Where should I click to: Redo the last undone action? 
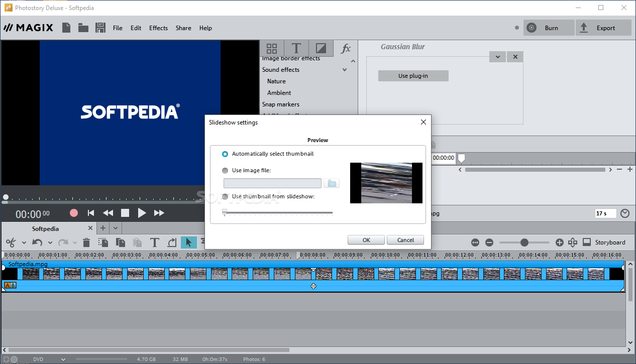pos(63,242)
